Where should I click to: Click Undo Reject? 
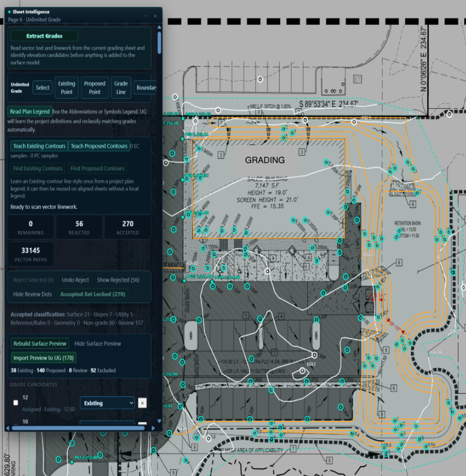point(75,280)
